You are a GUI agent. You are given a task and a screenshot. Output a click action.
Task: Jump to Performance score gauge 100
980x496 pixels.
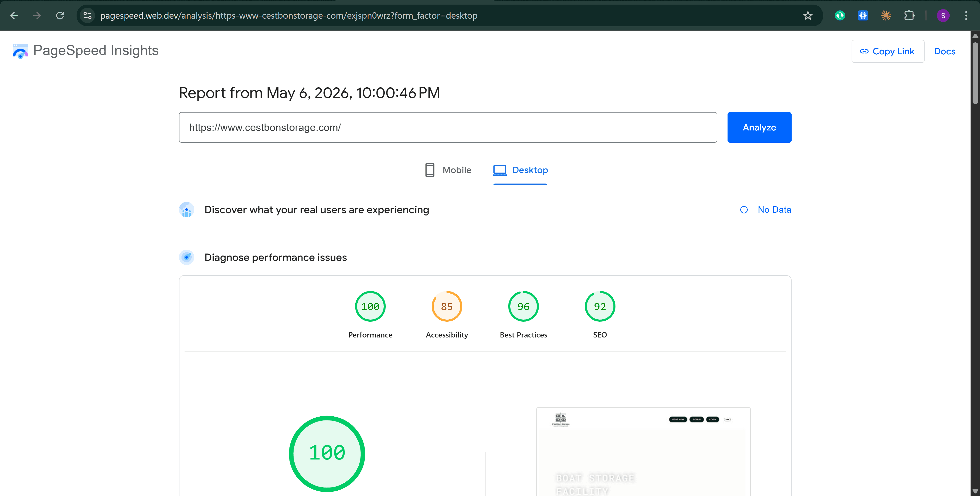[x=370, y=306]
